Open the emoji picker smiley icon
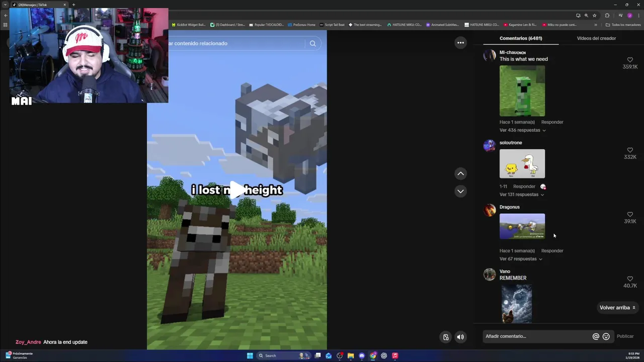The width and height of the screenshot is (644, 362). [x=606, y=336]
